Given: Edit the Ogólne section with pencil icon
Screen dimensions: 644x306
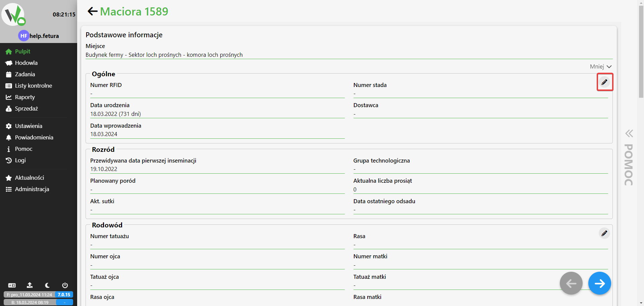Looking at the screenshot, I should 604,82.
